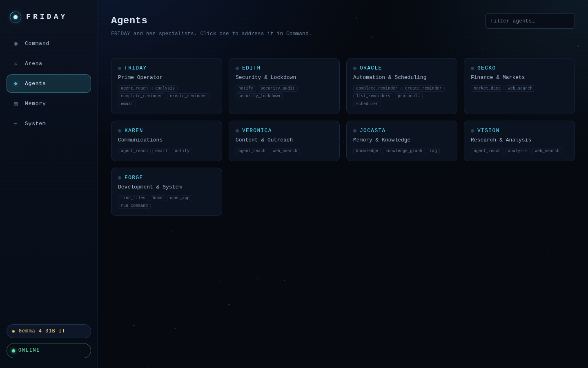Viewport: 588px width, 368px height.
Task: Click the green ONLINE status dot
Action: [13, 351]
